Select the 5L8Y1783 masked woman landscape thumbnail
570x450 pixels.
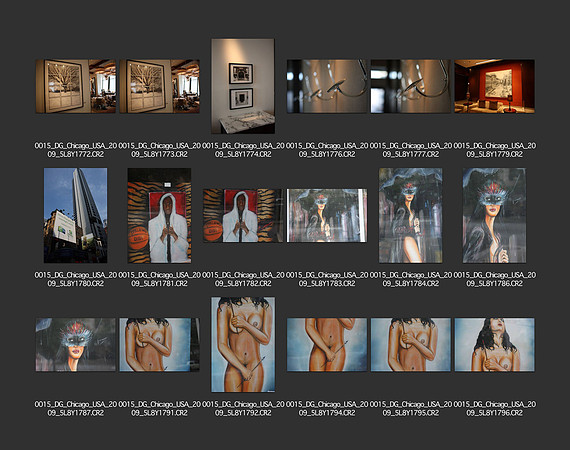tap(327, 215)
